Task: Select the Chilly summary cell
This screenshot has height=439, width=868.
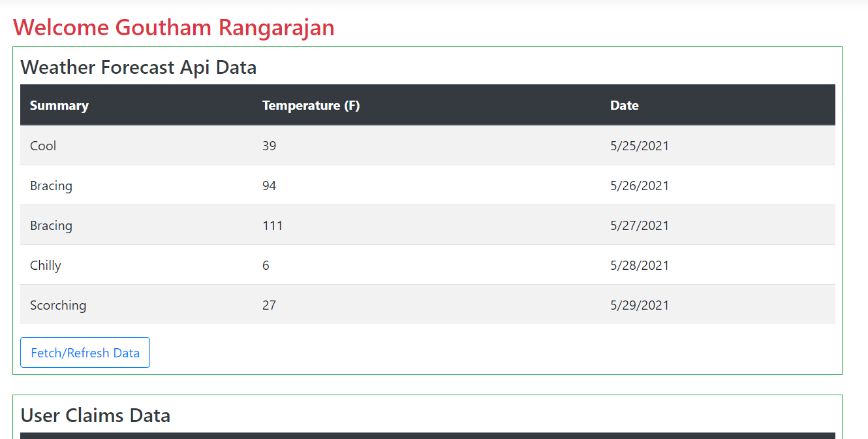Action: point(46,265)
